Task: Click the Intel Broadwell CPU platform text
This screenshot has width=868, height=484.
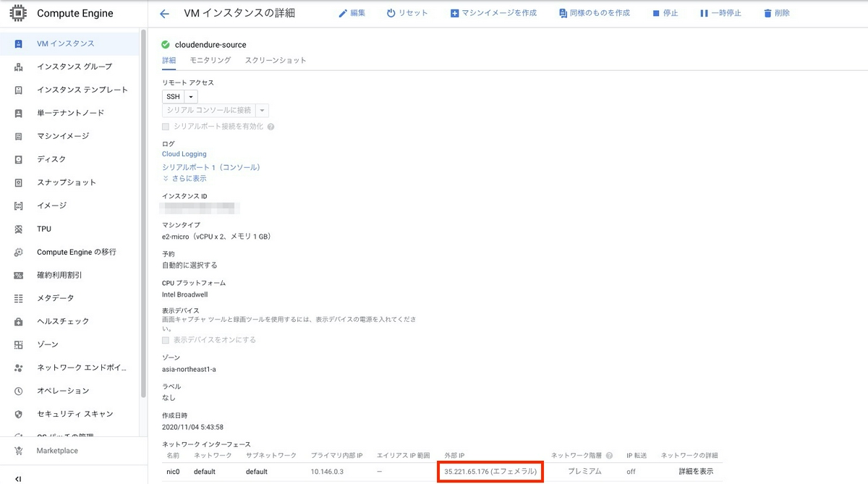Action: (184, 294)
